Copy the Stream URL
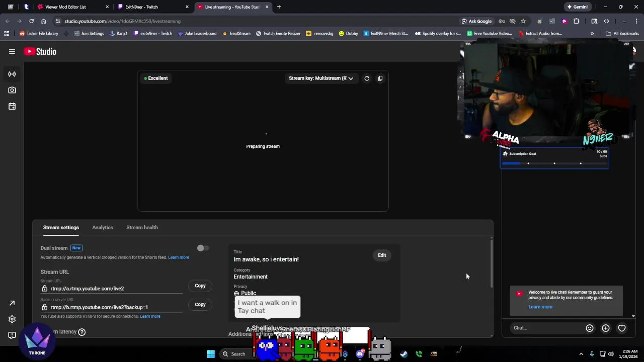The image size is (644, 362). pyautogui.click(x=200, y=286)
